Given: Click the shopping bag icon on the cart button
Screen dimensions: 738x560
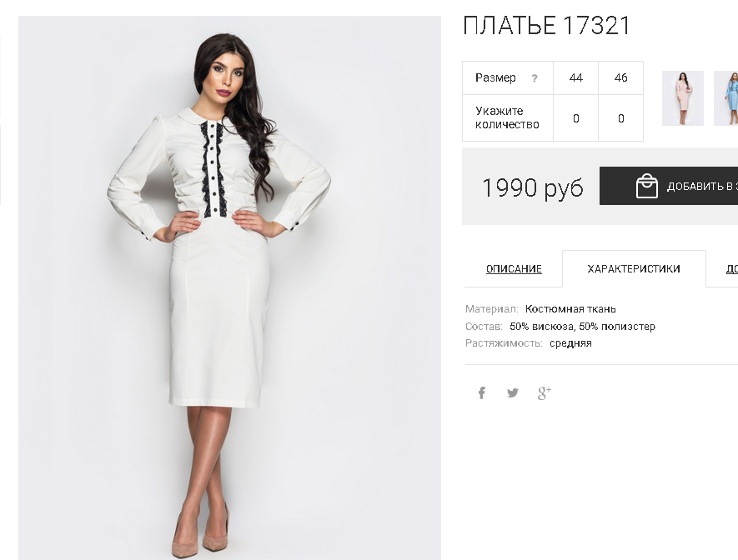Looking at the screenshot, I should (647, 186).
